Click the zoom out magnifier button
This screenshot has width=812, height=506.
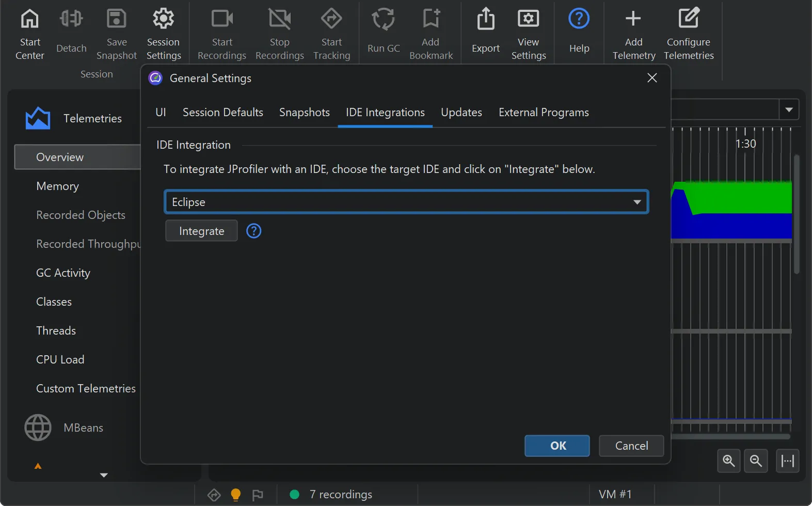[x=756, y=461]
